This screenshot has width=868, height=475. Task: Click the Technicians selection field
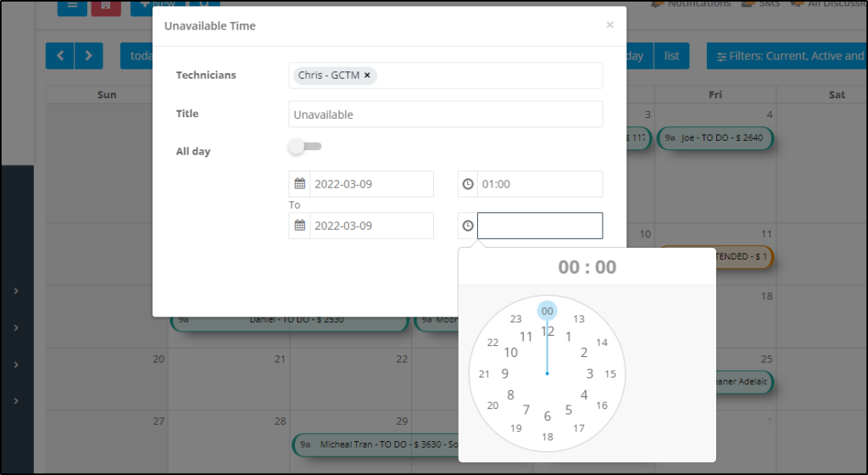pyautogui.click(x=445, y=75)
